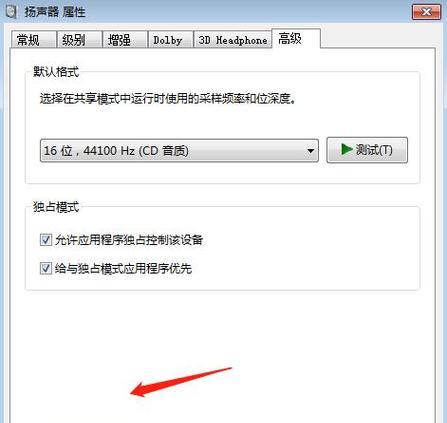Click the 默认格式 group heading
The width and height of the screenshot is (447, 423).
point(56,71)
